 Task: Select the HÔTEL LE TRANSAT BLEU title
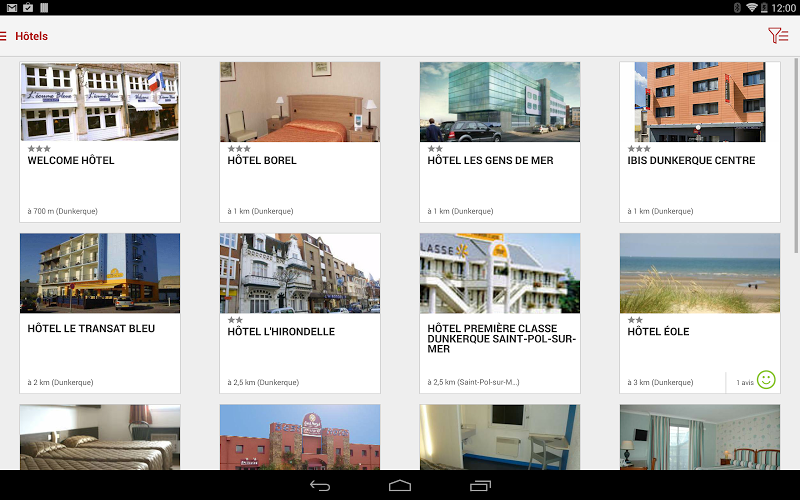point(91,329)
